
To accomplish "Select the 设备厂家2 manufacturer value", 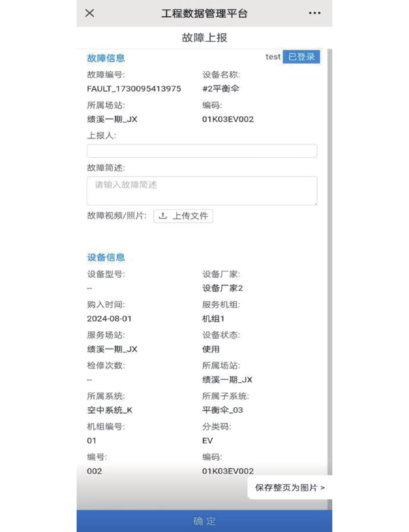I will pos(223,288).
